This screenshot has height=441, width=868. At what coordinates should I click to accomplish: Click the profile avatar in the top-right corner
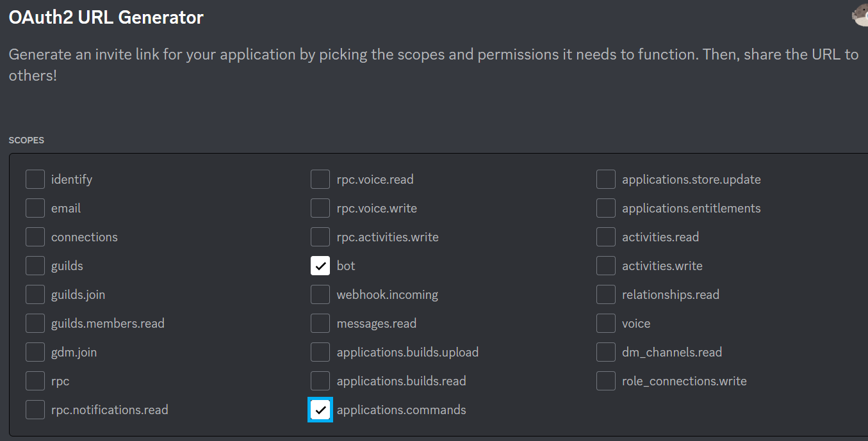pyautogui.click(x=860, y=15)
